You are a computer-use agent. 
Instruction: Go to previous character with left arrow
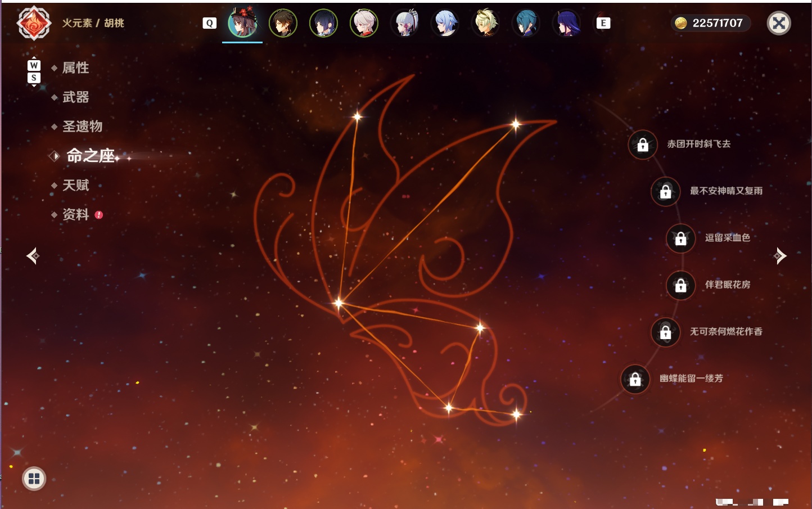pos(33,256)
